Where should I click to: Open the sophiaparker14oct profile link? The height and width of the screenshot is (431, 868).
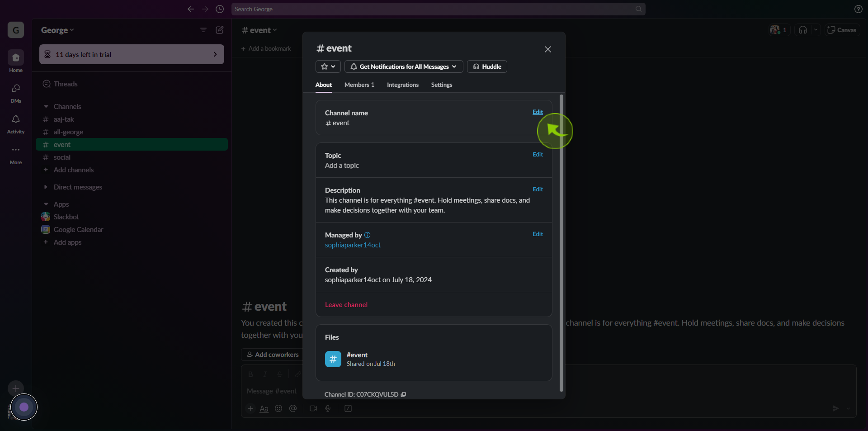point(353,245)
